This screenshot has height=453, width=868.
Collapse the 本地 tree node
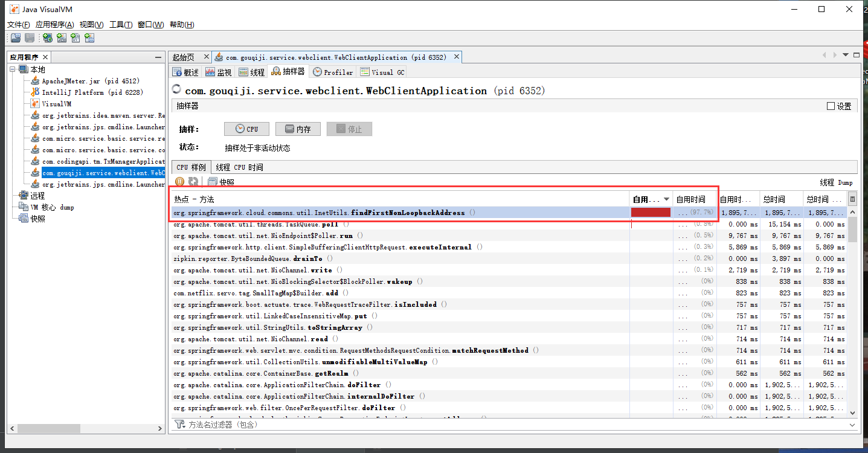(x=13, y=69)
